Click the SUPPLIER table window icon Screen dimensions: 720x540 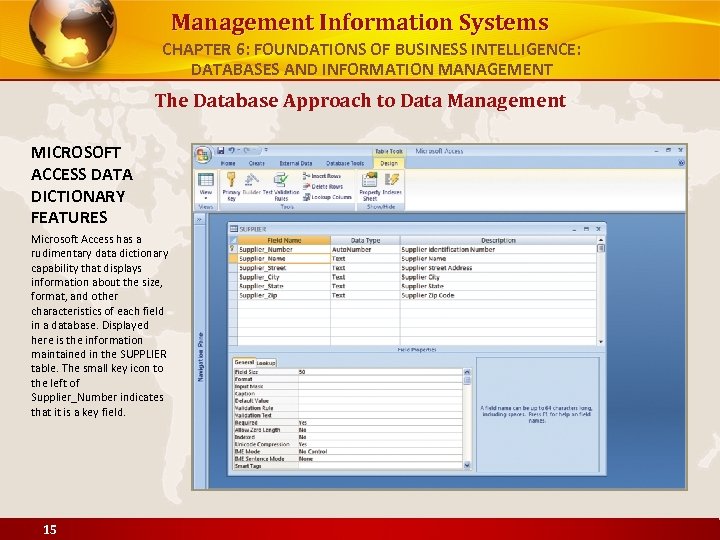[234, 229]
